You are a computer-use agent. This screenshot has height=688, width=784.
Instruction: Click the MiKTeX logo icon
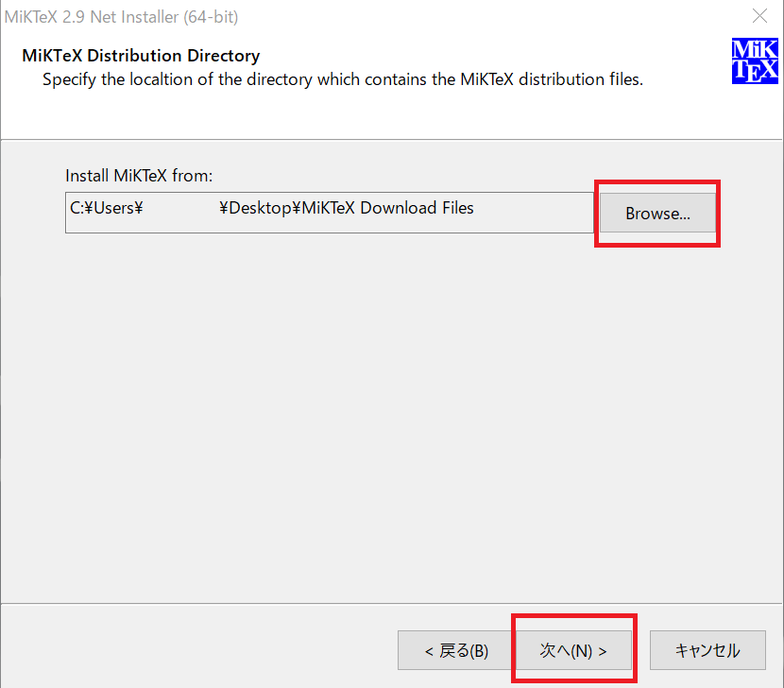coord(755,61)
